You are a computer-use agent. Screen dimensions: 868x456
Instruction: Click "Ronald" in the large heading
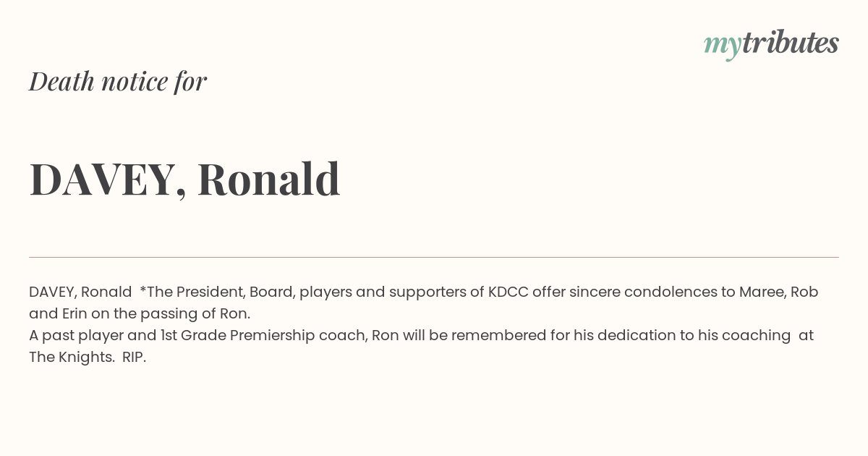pyautogui.click(x=269, y=178)
